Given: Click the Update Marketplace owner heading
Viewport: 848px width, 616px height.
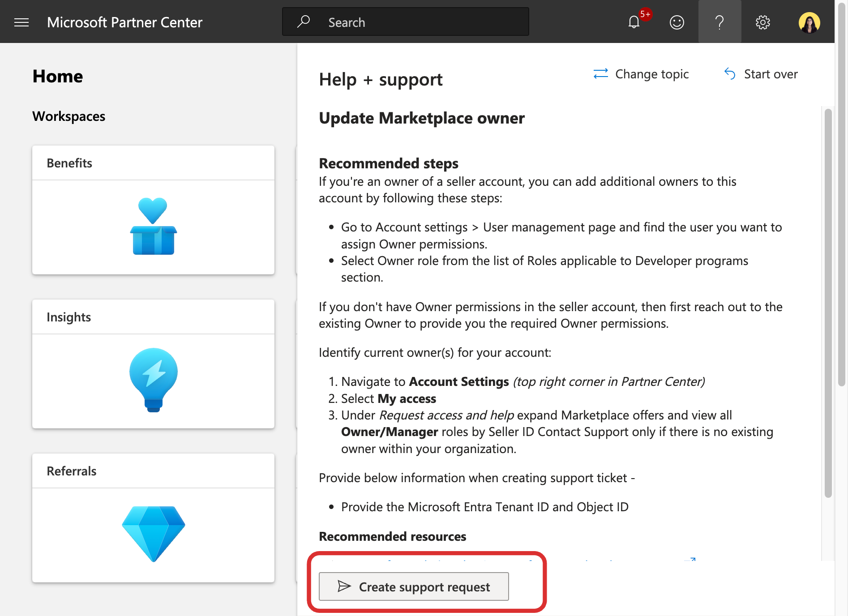Looking at the screenshot, I should (x=422, y=118).
